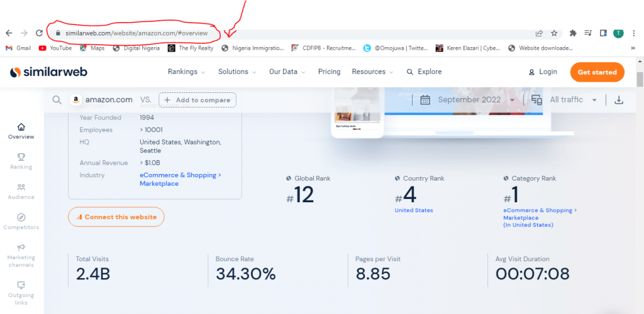644x314 pixels.
Task: Open The Fly Realty bookmark
Action: pyautogui.click(x=191, y=48)
